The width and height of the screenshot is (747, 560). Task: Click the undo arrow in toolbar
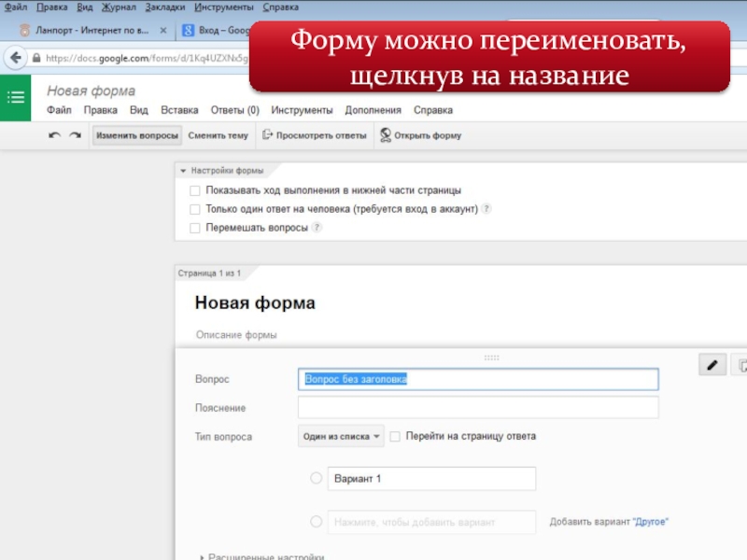[55, 135]
